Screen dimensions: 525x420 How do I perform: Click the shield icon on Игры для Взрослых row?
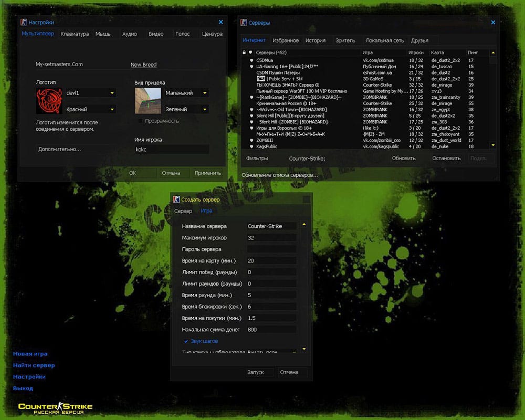[x=251, y=128]
